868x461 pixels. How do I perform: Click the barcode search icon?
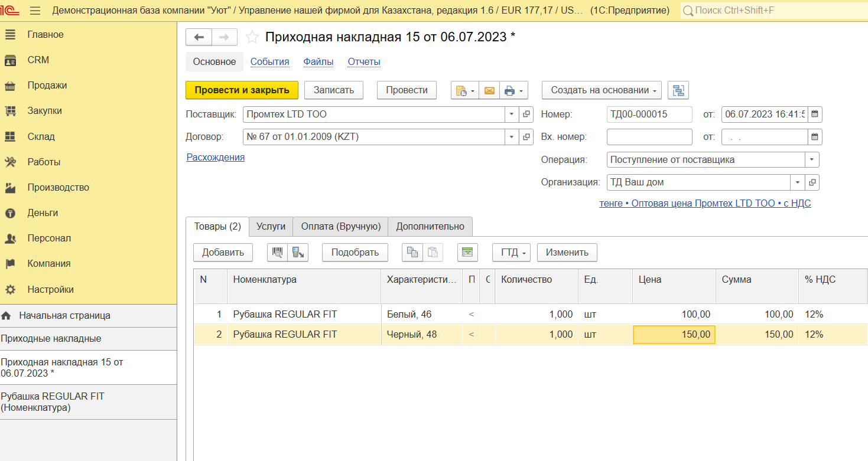[277, 252]
